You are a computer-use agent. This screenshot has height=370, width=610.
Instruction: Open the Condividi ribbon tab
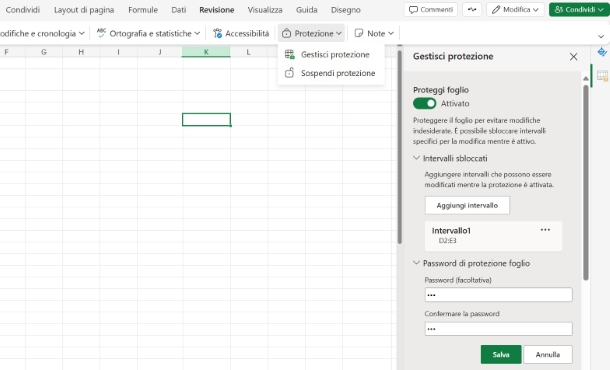tap(23, 10)
